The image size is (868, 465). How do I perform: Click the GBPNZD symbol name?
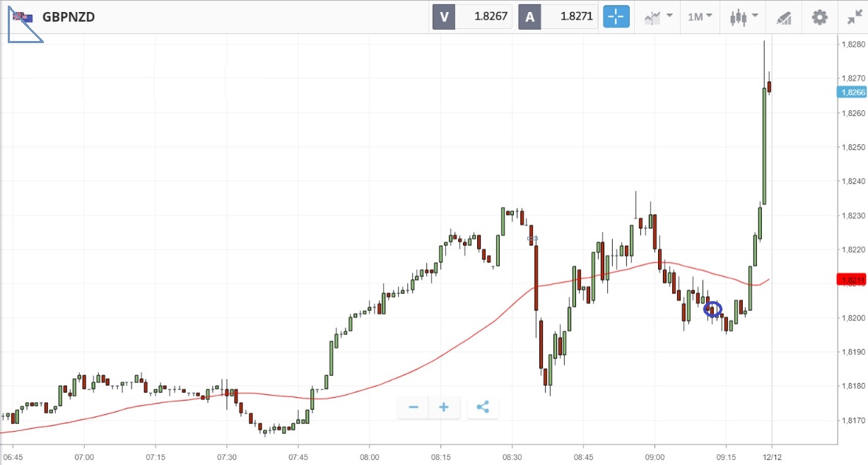coord(69,17)
